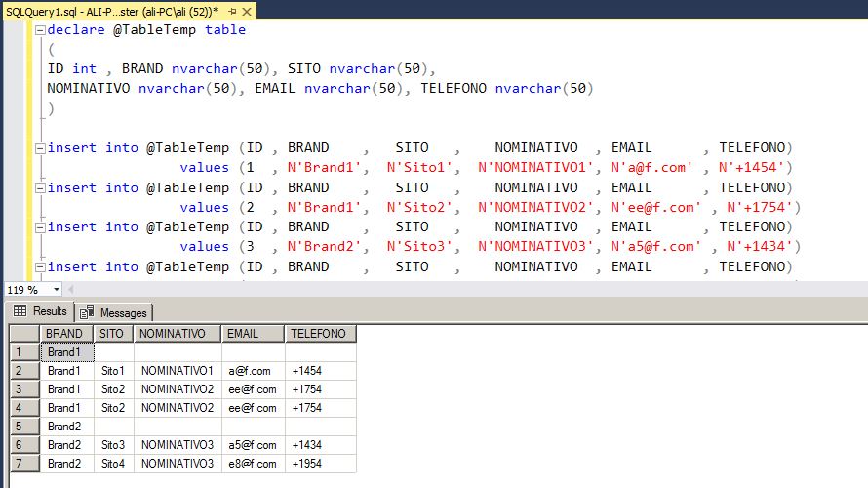Pin the SQLQuery1.sql tab

click(x=232, y=12)
